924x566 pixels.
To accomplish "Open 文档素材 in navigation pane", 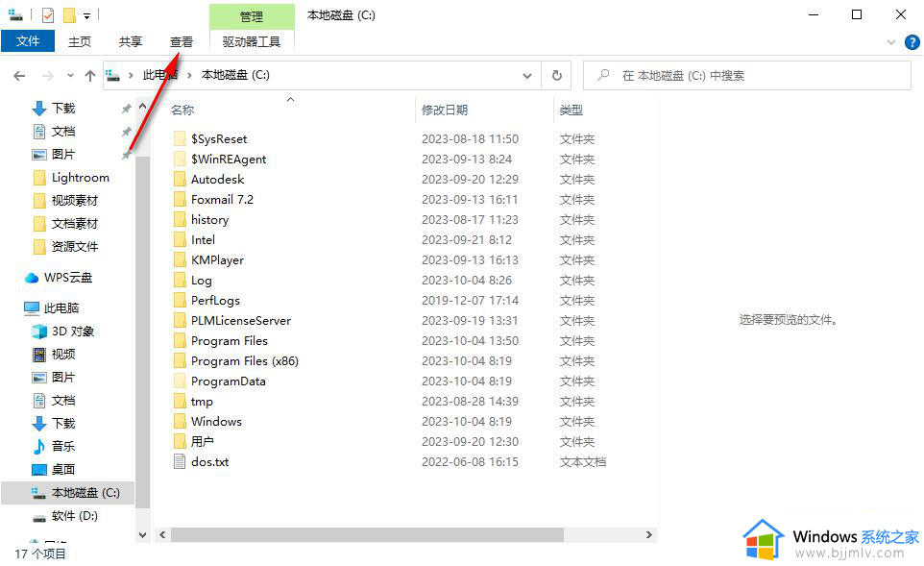I will [x=74, y=224].
